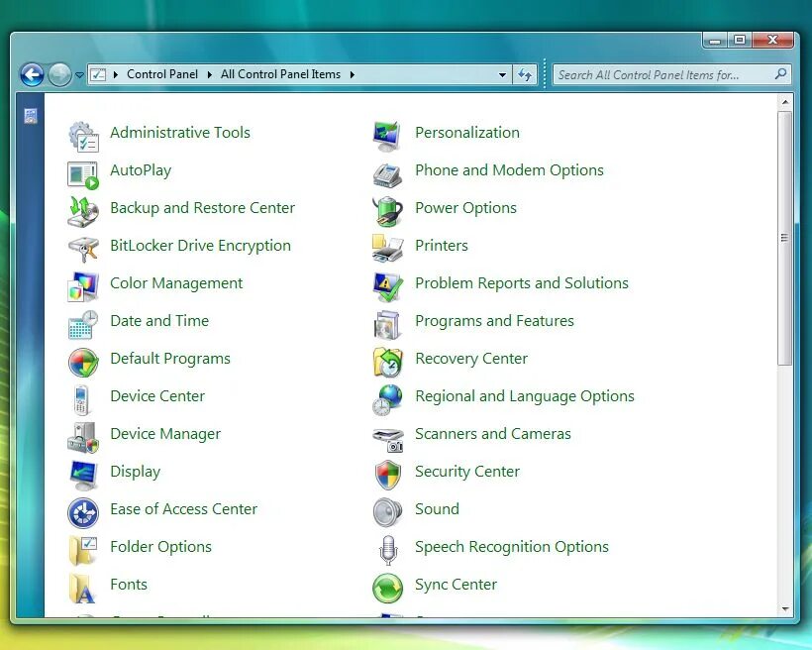Viewport: 812px width, 650px height.
Task: Open the Backup and Restore Center icon
Action: point(83,212)
